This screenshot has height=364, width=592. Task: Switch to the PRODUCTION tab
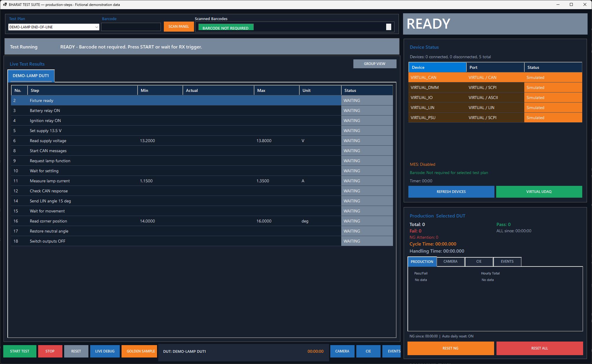click(422, 262)
